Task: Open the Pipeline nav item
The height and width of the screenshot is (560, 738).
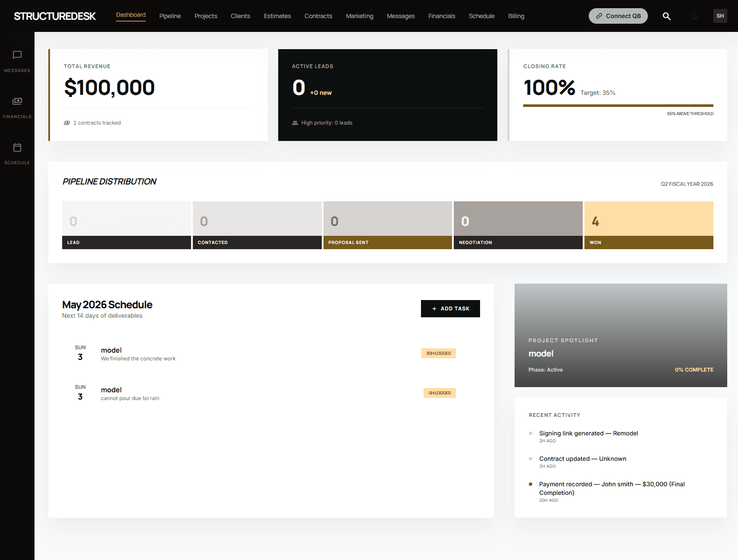Action: point(170,16)
